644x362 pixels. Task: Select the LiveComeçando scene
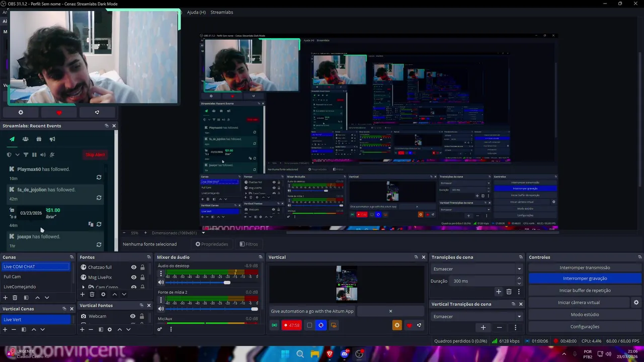pos(35,287)
